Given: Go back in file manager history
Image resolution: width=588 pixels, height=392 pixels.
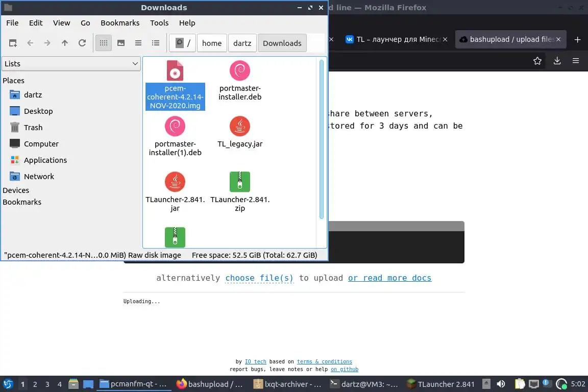Looking at the screenshot, I should [x=31, y=43].
